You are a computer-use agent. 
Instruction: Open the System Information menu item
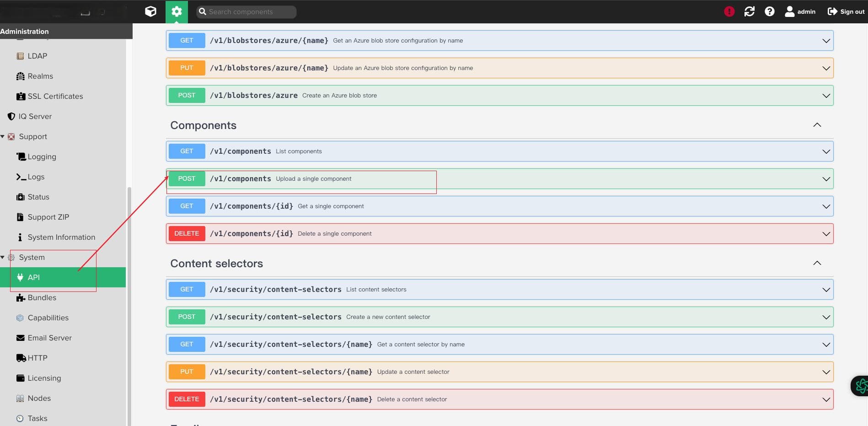[63, 237]
